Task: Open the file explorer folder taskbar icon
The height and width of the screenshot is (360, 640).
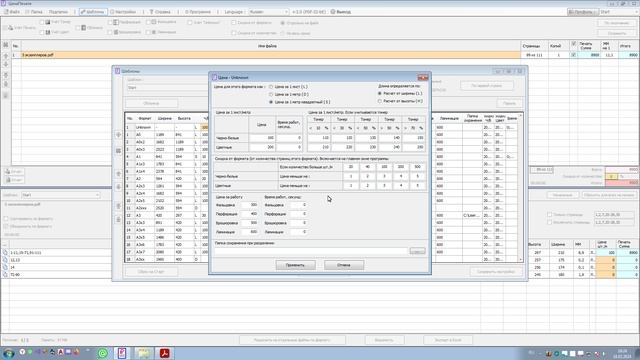Action: [x=144, y=353]
